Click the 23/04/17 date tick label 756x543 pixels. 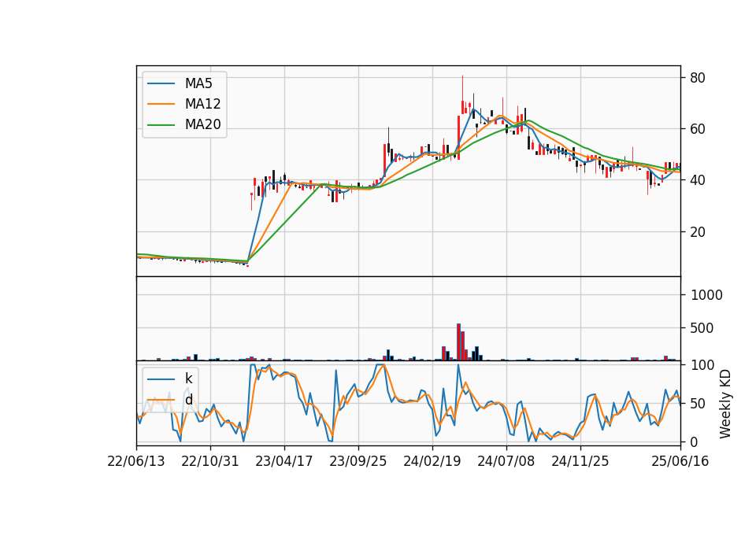pyautogui.click(x=284, y=461)
